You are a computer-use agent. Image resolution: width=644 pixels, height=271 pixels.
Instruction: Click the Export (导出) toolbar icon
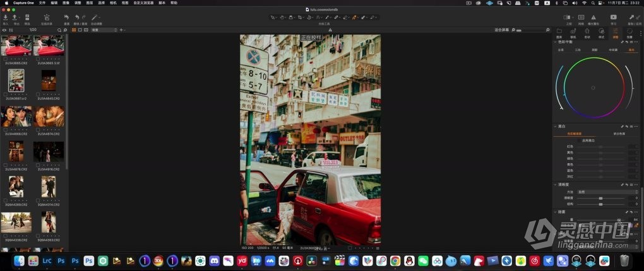pyautogui.click(x=15, y=18)
